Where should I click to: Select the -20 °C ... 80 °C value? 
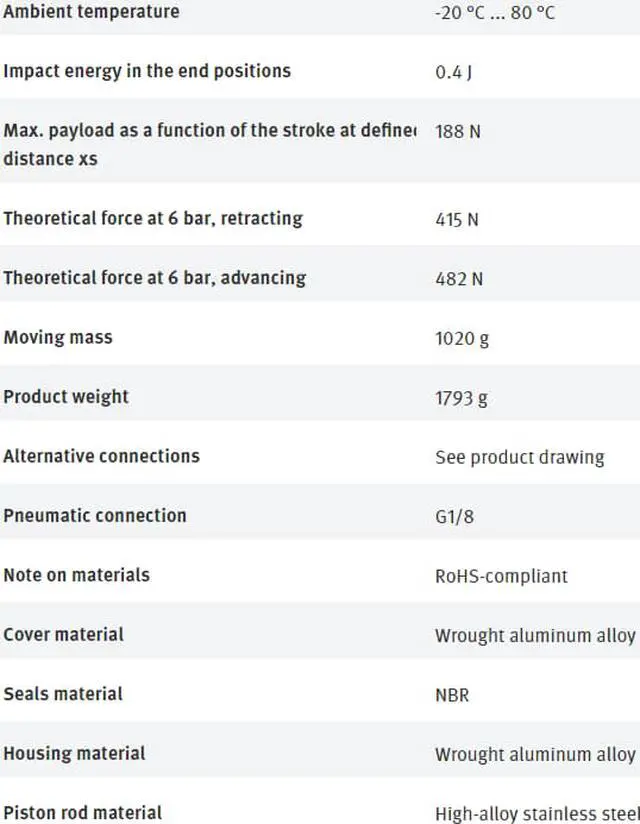[495, 13]
